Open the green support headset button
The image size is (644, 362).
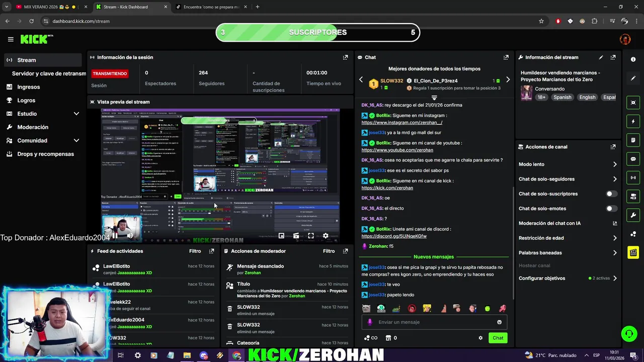tap(628, 333)
